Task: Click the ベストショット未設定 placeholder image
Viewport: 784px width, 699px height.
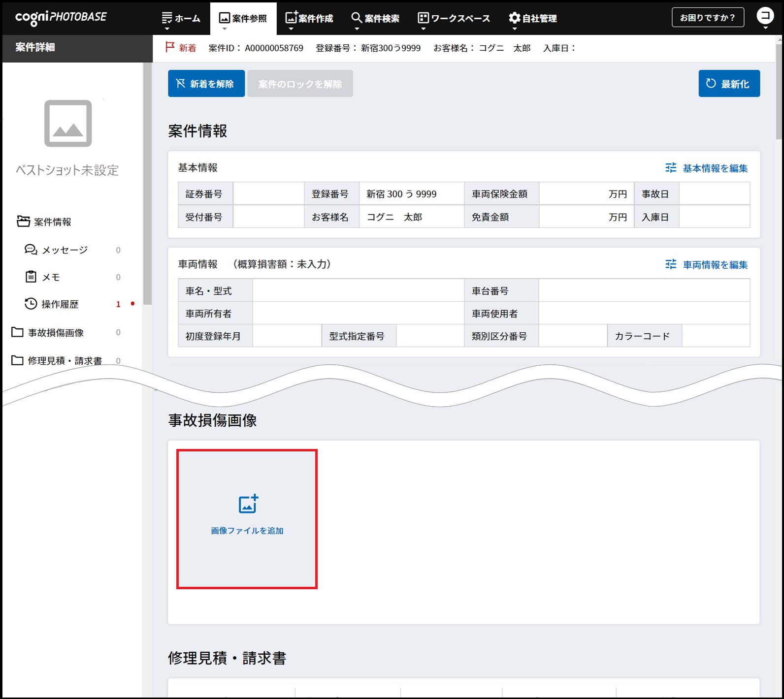Action: (68, 124)
